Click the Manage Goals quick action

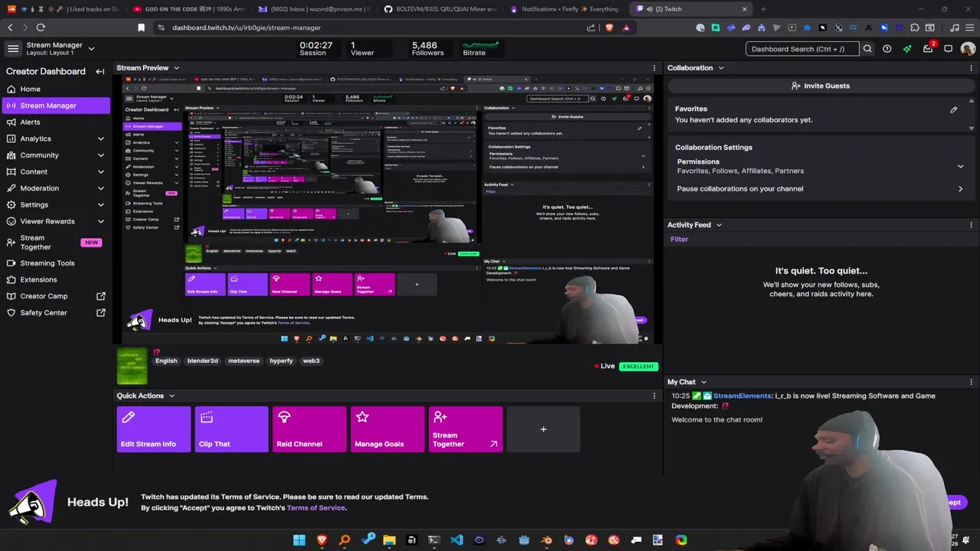pyautogui.click(x=387, y=429)
